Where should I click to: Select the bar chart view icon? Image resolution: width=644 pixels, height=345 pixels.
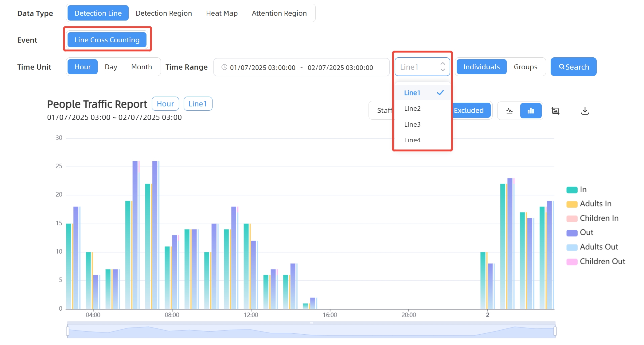point(530,111)
